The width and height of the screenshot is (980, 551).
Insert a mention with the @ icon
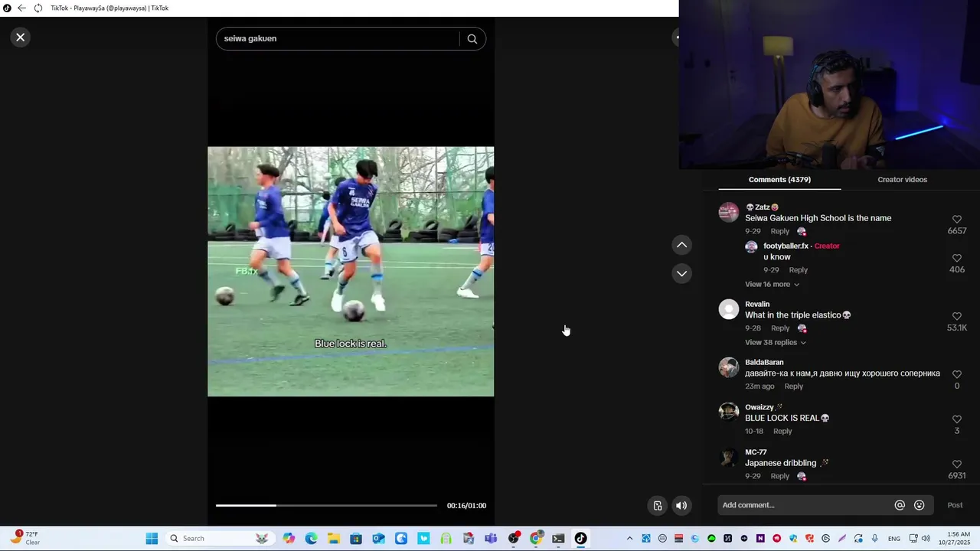[900, 505]
